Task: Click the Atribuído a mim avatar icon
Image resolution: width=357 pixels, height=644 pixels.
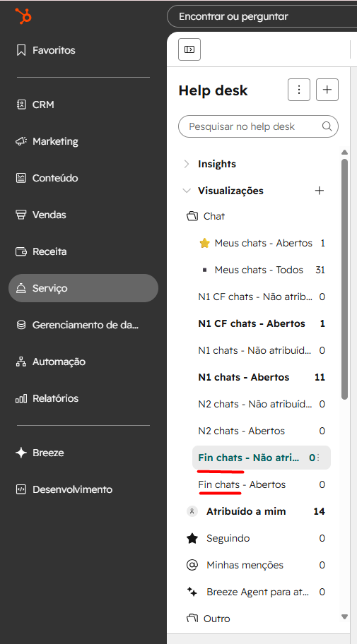Action: 192,511
